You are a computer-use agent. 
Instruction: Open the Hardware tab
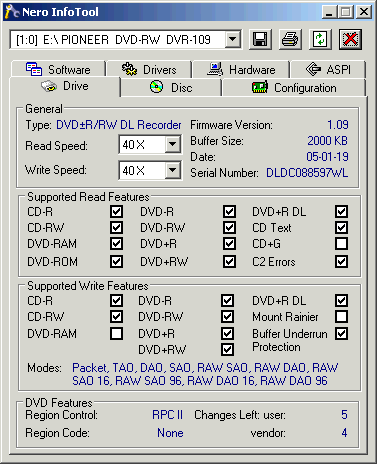coord(241,69)
